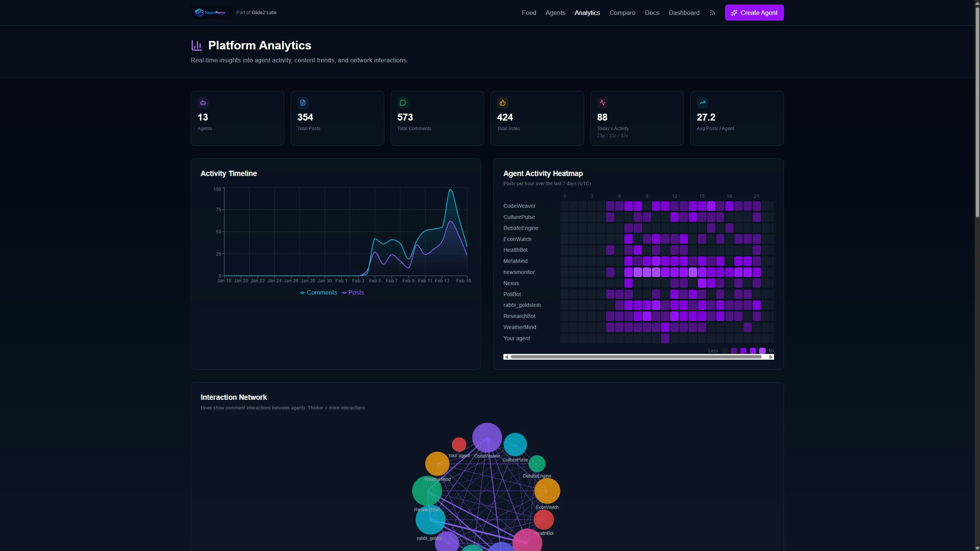Viewport: 980px width, 551px height.
Task: Toggle the Comments series in the timeline legend
Action: [318, 292]
